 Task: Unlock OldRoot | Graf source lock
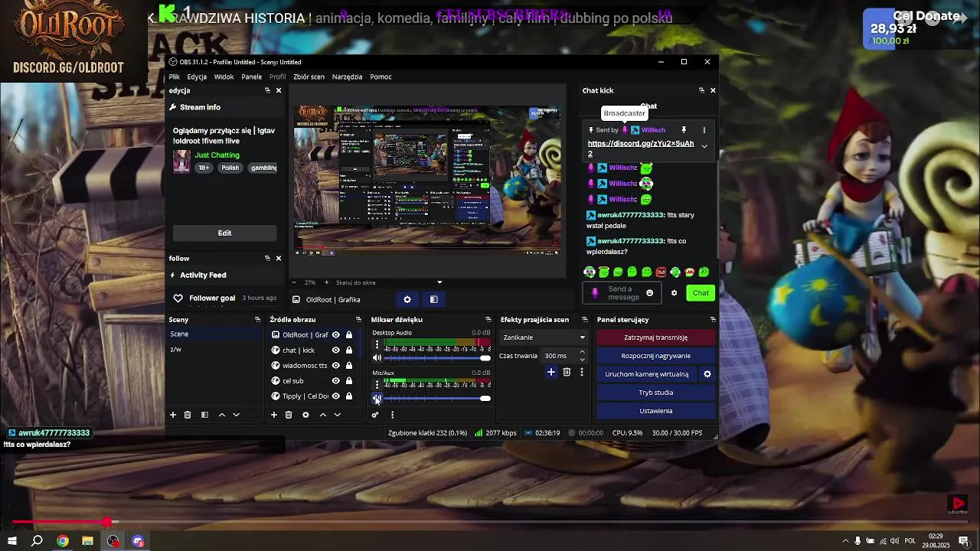click(349, 334)
